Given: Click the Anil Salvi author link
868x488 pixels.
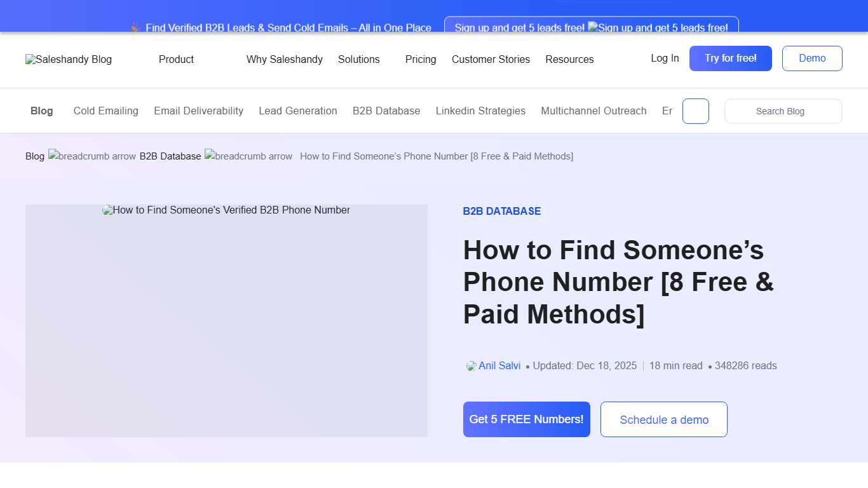Looking at the screenshot, I should click(500, 365).
